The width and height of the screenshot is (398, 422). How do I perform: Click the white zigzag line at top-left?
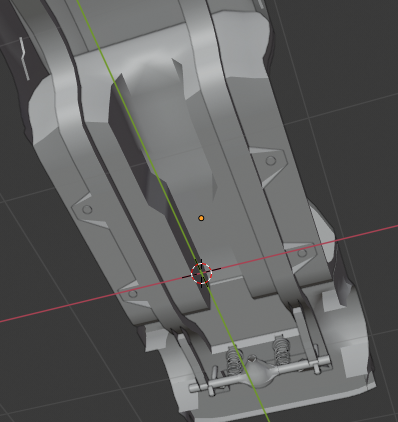click(24, 59)
